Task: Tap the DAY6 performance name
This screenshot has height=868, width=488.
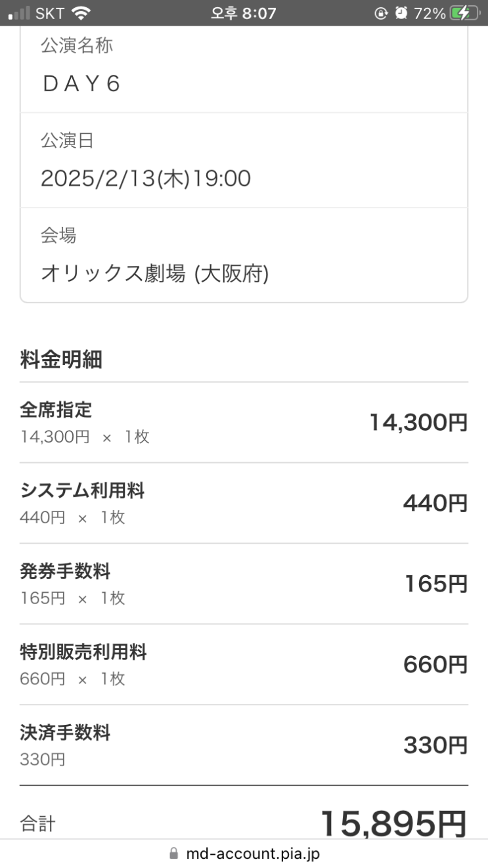Action: click(81, 84)
